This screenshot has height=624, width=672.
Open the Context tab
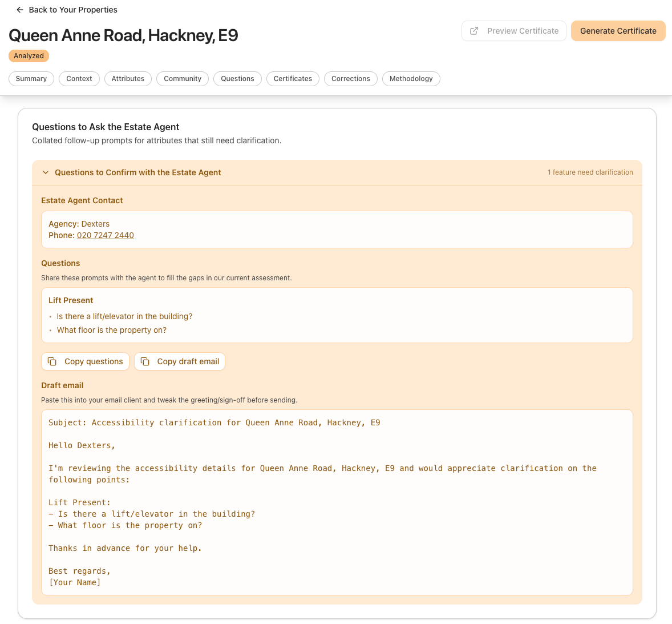[x=79, y=79]
